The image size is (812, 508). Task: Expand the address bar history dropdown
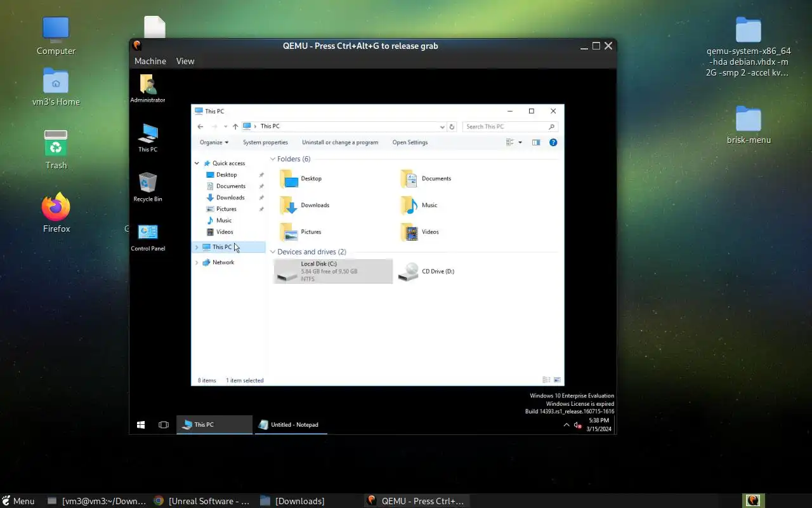442,126
